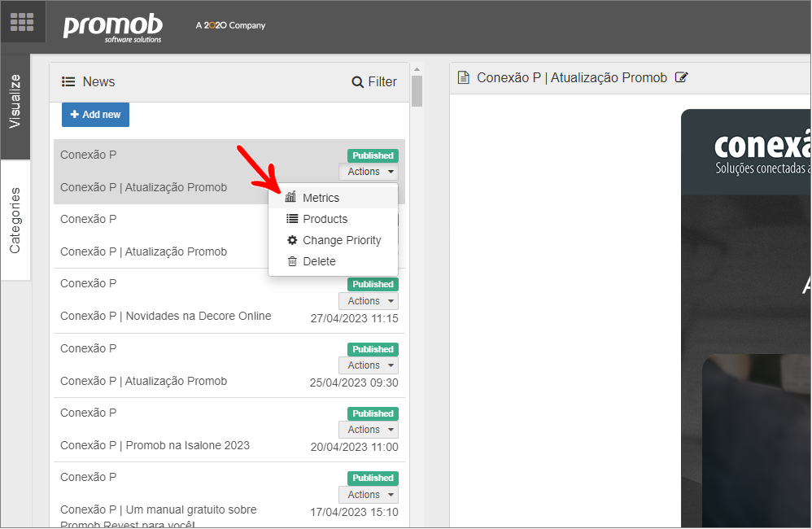812x529 pixels.
Task: Open Actions dropdown for the 25/04/2023 news
Action: (x=369, y=365)
